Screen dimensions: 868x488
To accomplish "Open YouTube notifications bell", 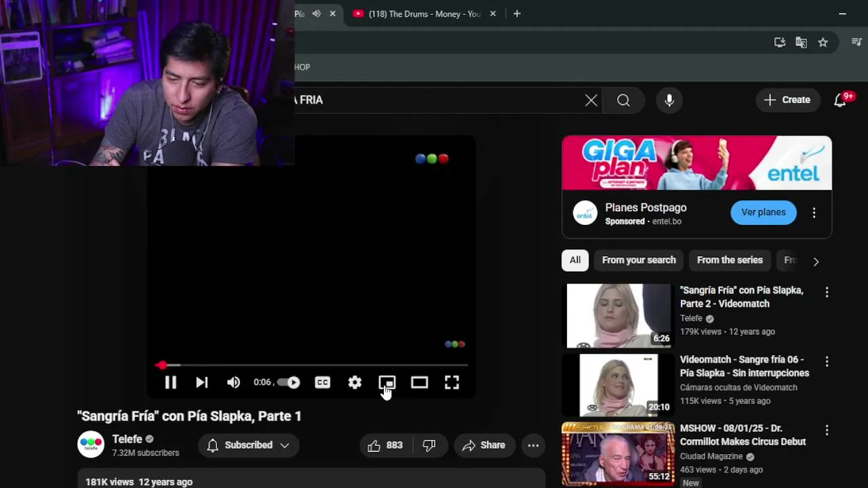I will point(840,100).
